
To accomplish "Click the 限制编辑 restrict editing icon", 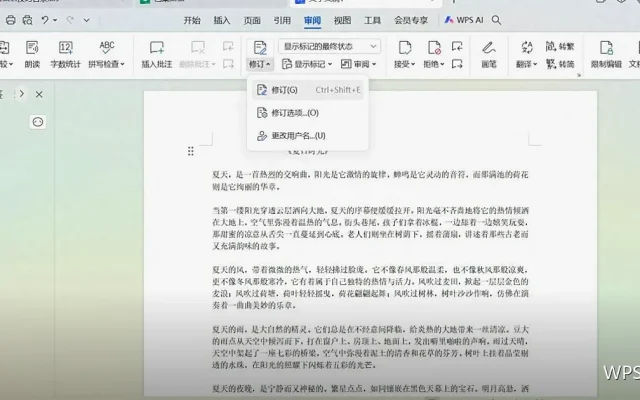I will click(607, 48).
